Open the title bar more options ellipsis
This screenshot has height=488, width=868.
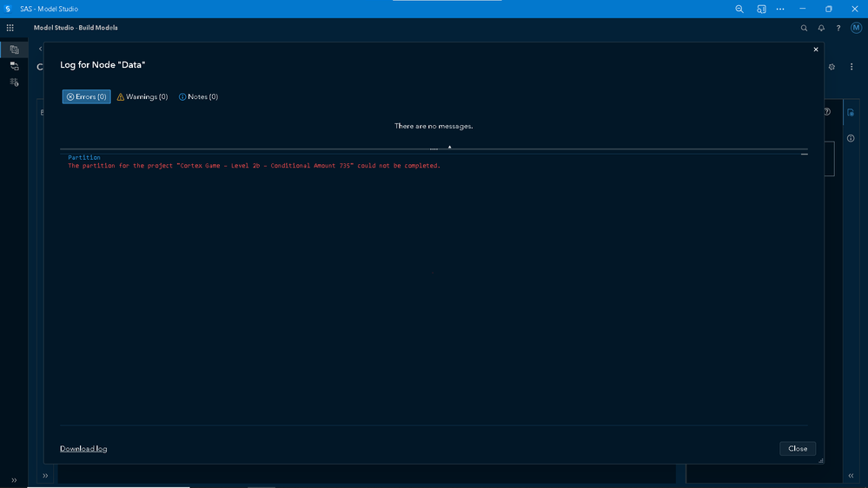(780, 9)
